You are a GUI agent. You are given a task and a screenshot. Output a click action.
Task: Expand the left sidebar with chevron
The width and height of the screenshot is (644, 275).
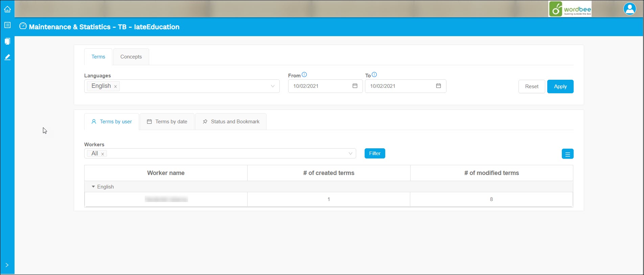7,265
